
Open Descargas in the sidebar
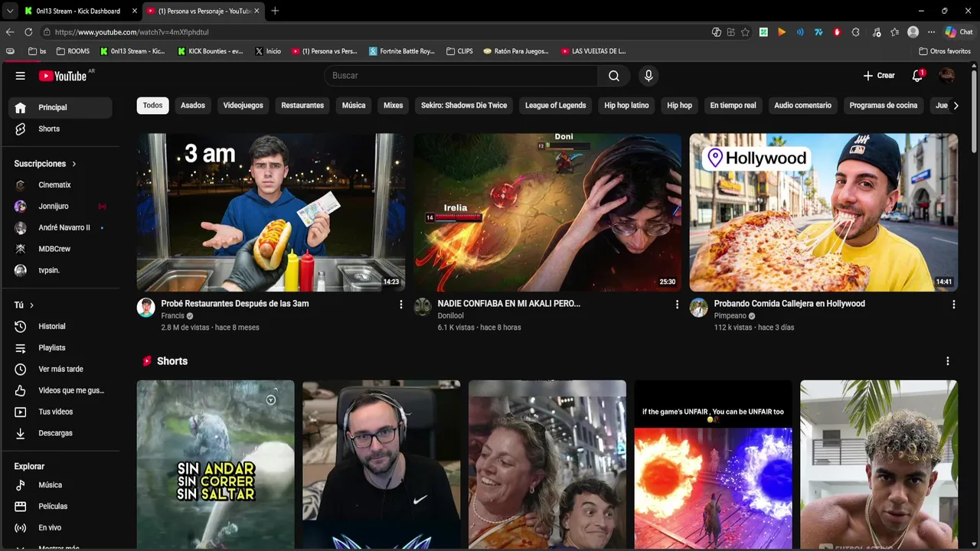click(60, 434)
